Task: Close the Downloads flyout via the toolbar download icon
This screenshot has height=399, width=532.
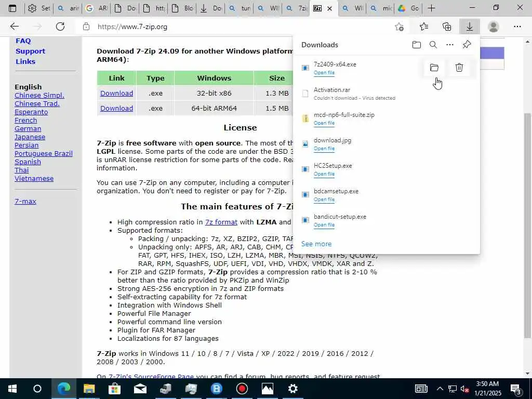Action: click(470, 26)
